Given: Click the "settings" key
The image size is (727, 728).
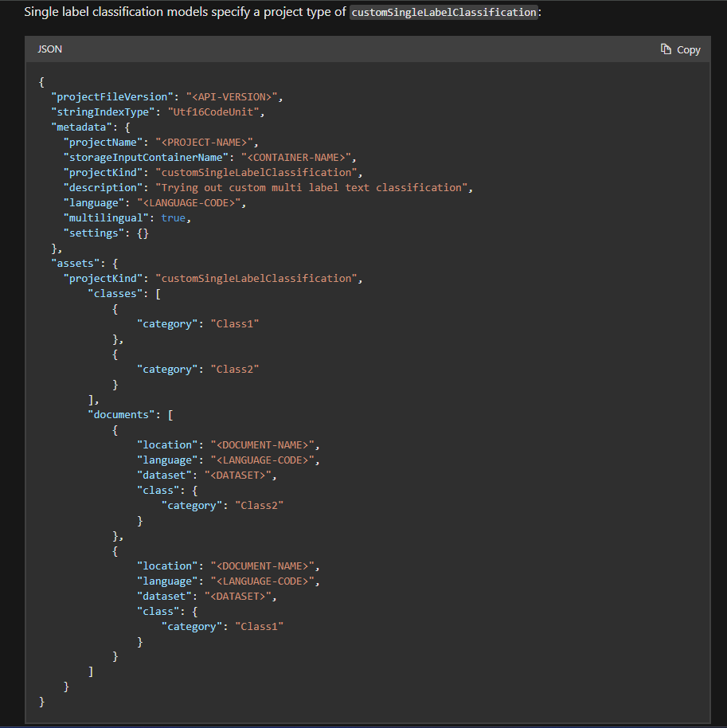Looking at the screenshot, I should click(x=94, y=233).
